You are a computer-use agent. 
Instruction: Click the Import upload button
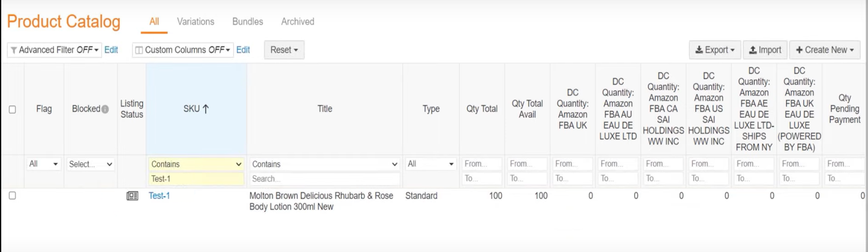click(765, 50)
